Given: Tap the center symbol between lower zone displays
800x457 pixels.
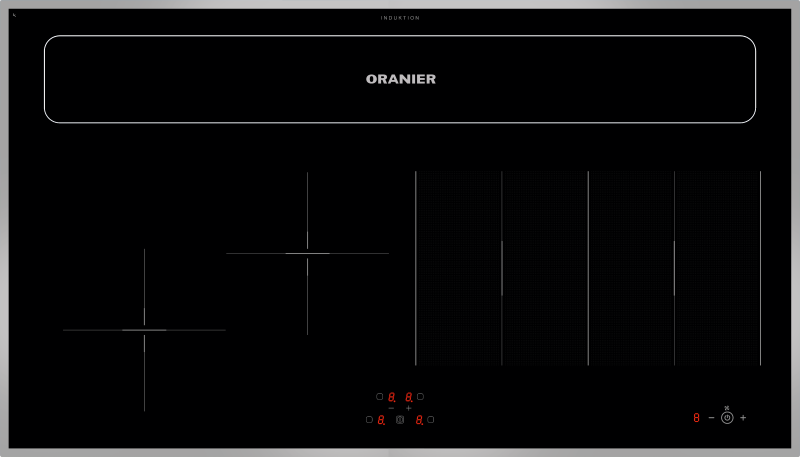Looking at the screenshot, I should tap(400, 419).
